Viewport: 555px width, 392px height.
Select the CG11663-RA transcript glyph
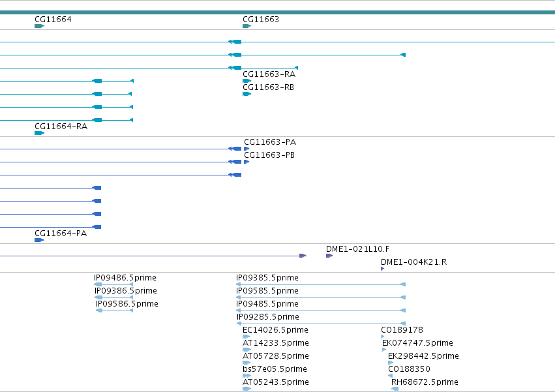tap(247, 81)
